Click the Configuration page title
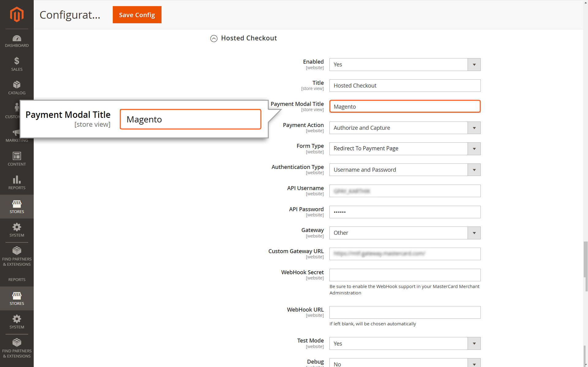The height and width of the screenshot is (367, 588). [70, 15]
